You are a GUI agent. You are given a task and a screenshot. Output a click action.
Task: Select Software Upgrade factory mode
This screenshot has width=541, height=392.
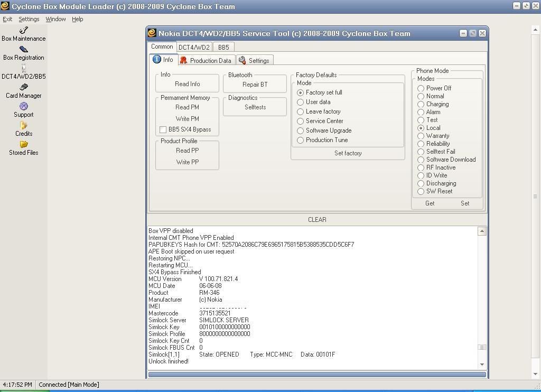[300, 131]
